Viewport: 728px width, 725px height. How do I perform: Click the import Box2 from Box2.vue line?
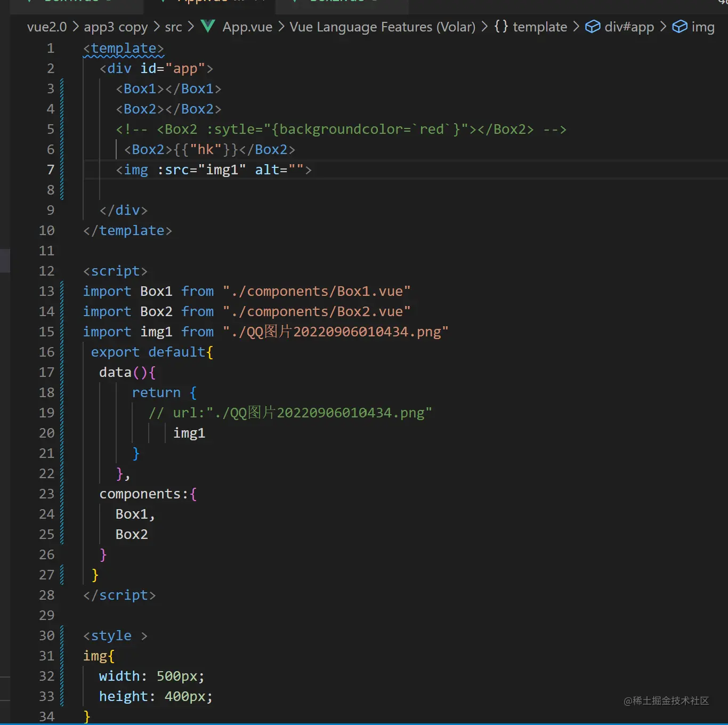247,312
